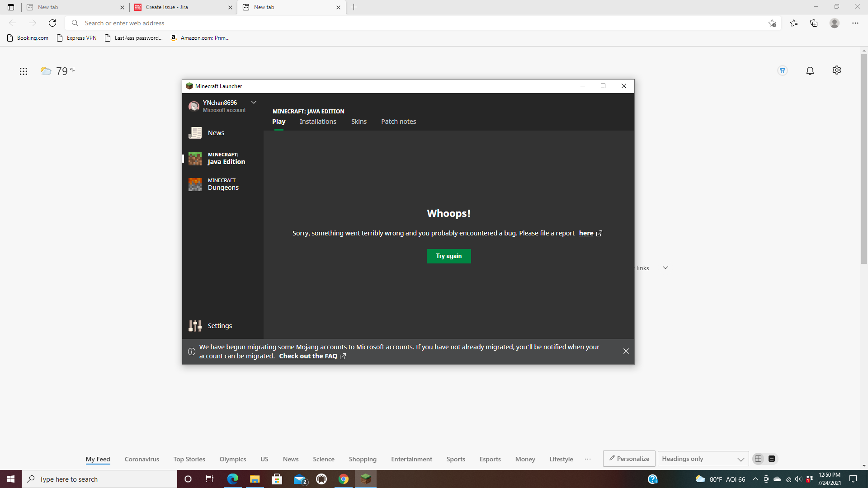
Task: Switch feed to grid view layout
Action: pos(758,459)
